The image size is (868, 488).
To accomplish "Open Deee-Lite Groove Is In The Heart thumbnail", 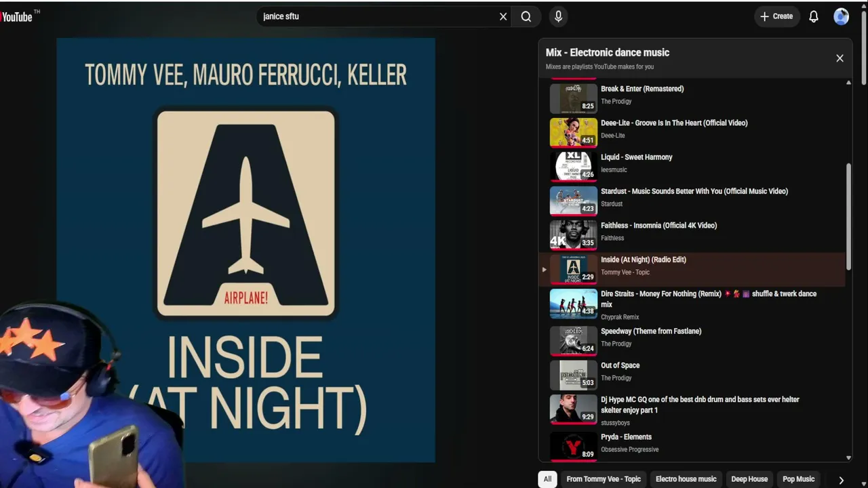I will click(573, 132).
